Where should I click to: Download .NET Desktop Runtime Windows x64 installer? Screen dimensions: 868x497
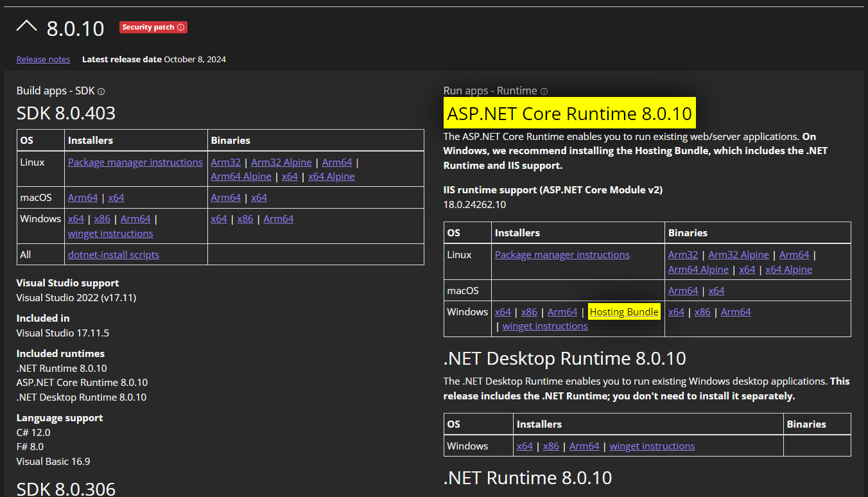click(525, 446)
